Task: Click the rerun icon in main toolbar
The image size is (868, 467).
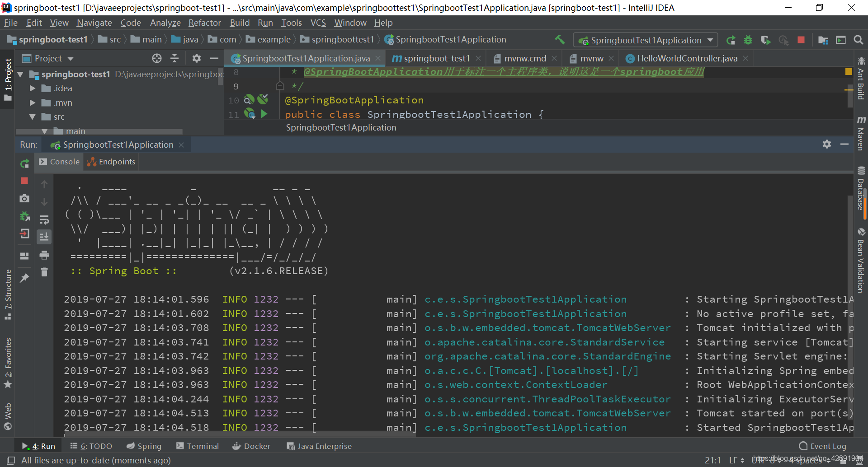Action: (x=731, y=40)
